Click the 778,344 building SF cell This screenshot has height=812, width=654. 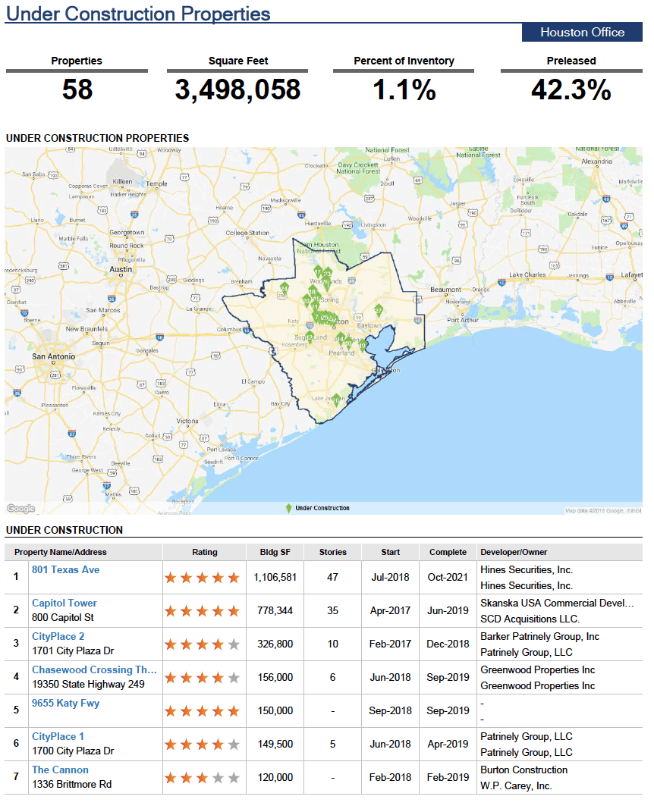point(275,611)
